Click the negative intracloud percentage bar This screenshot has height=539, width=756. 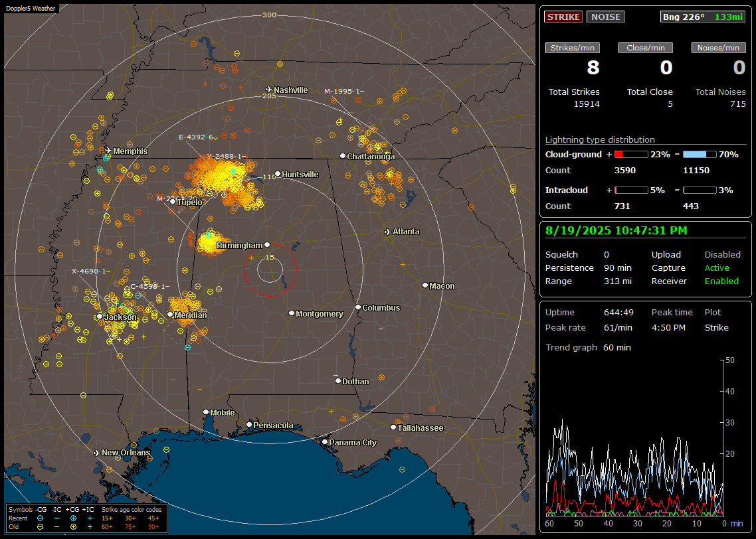[x=700, y=191]
